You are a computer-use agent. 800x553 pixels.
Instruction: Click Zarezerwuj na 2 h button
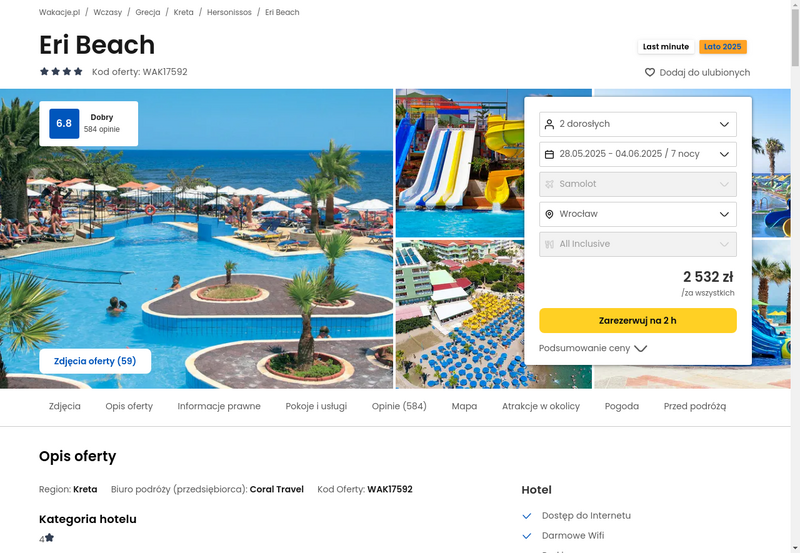(x=638, y=320)
